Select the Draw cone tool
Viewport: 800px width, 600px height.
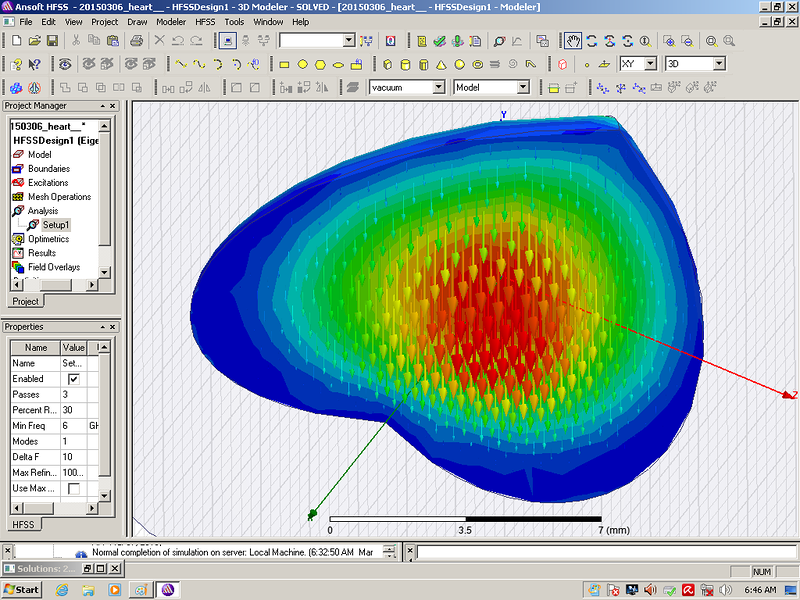coord(441,64)
